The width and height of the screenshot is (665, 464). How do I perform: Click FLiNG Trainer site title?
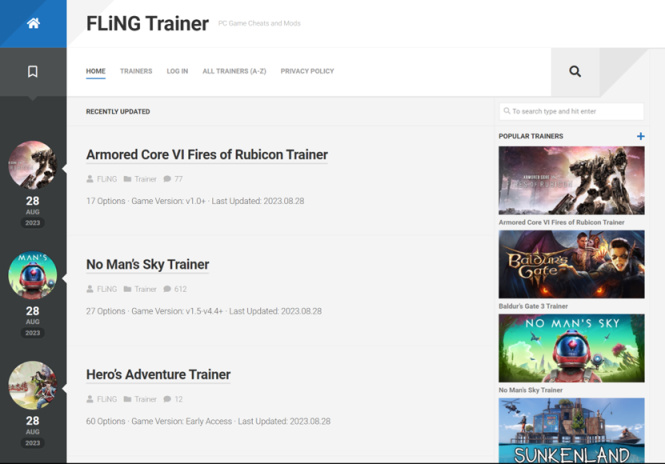point(147,23)
